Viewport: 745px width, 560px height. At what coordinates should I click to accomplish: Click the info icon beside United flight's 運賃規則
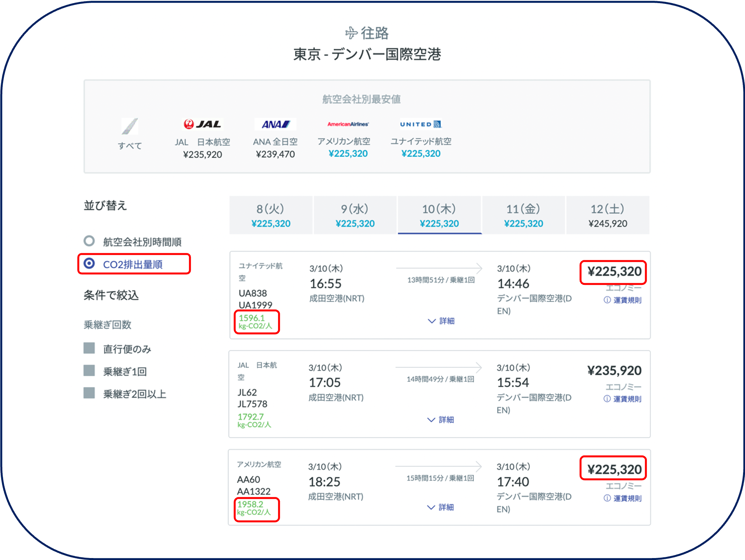pos(607,300)
